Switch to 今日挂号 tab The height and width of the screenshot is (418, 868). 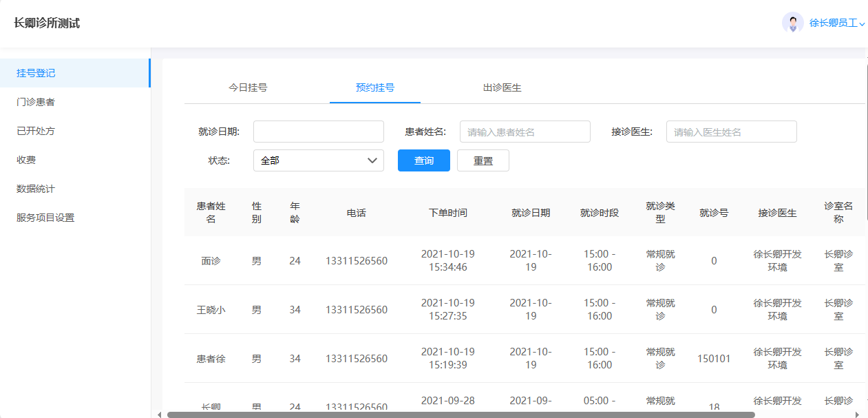(248, 87)
